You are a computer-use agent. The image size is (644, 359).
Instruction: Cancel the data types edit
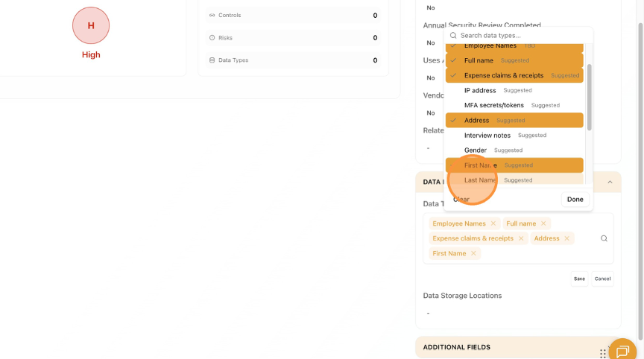602,279
